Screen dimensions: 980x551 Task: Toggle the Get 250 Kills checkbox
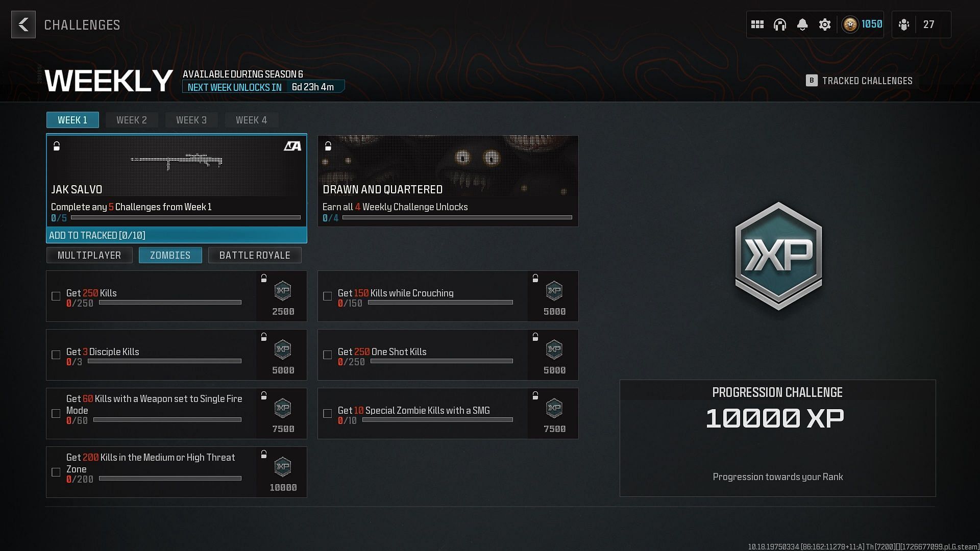tap(56, 296)
